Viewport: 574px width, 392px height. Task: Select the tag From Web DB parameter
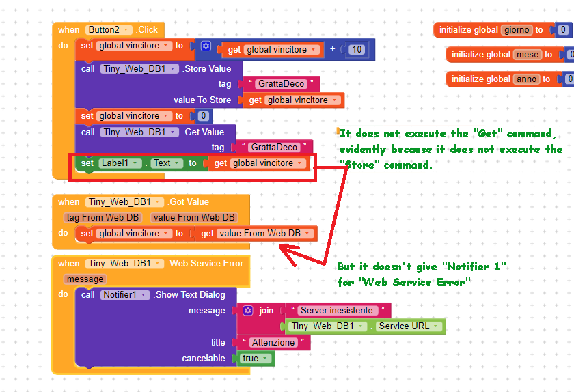tap(102, 218)
